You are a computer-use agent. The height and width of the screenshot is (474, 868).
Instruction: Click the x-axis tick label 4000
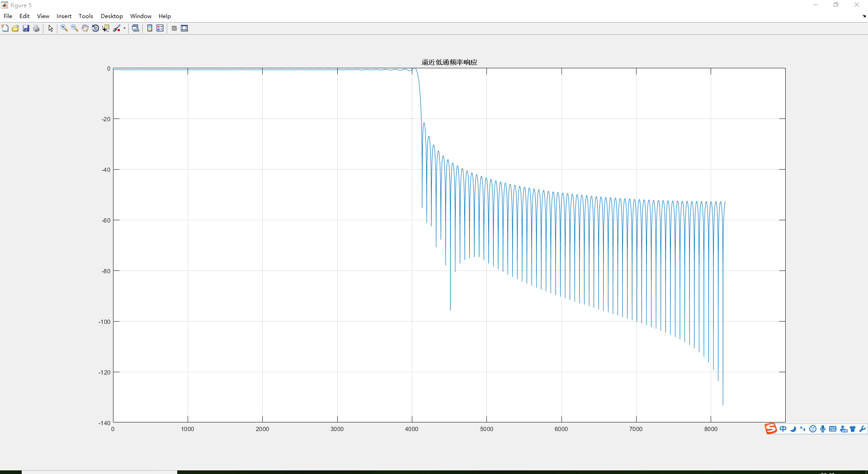(412, 429)
